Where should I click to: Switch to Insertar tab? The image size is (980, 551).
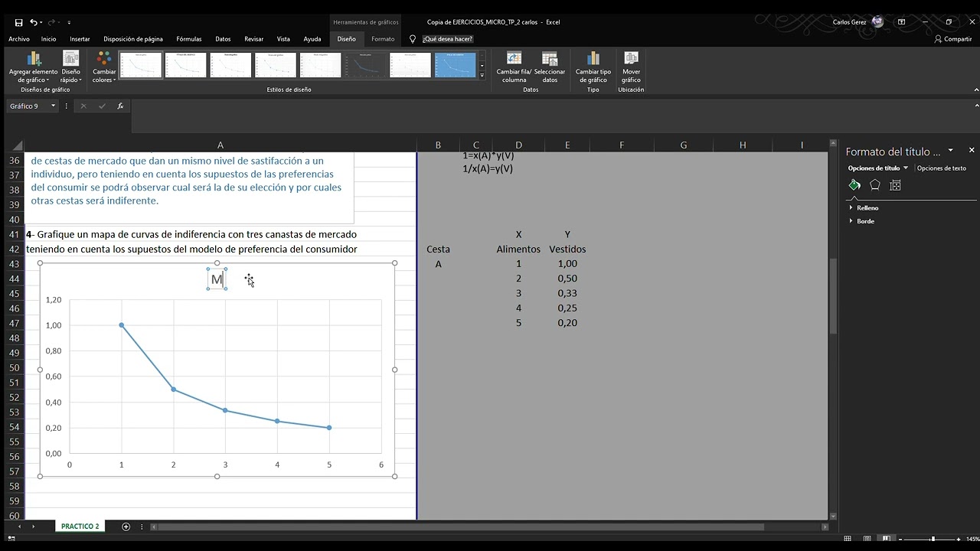coord(80,39)
